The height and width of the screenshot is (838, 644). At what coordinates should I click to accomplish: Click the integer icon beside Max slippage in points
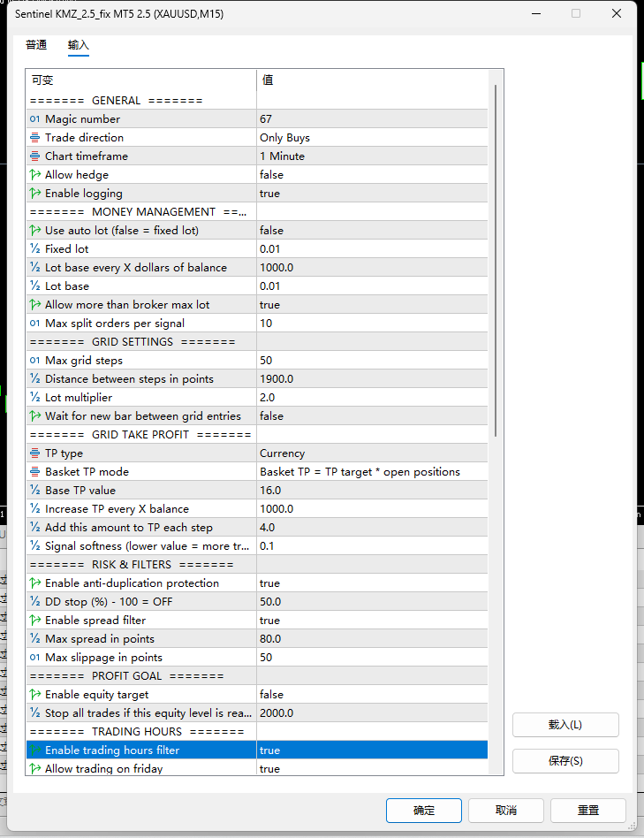coord(34,658)
